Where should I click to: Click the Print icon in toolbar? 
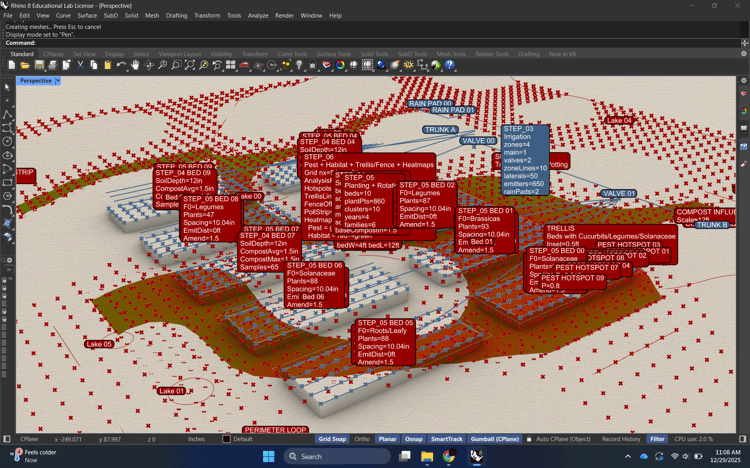(53, 65)
